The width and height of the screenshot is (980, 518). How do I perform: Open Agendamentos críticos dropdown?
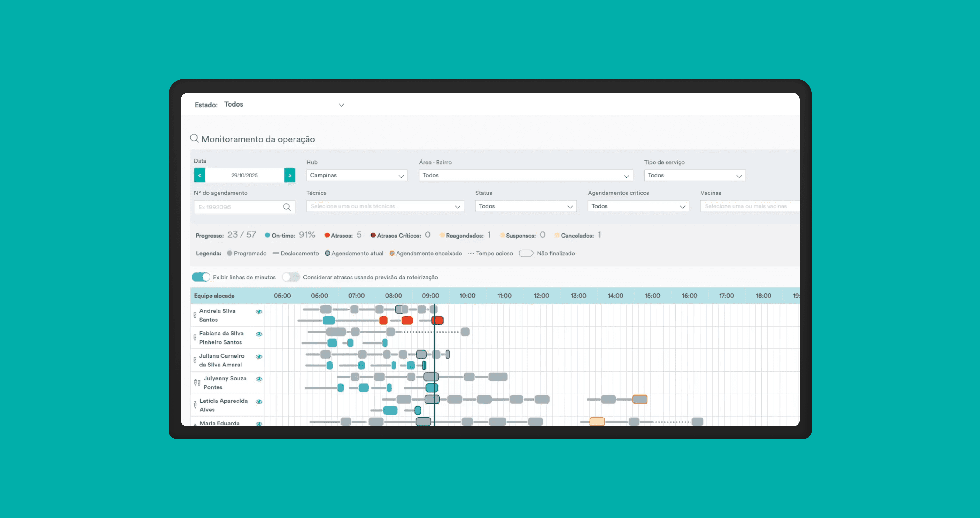click(638, 206)
